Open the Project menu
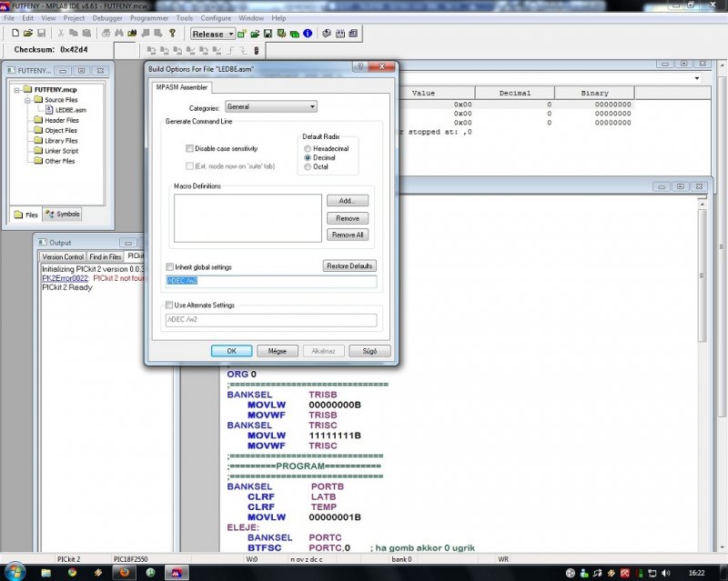 click(74, 18)
